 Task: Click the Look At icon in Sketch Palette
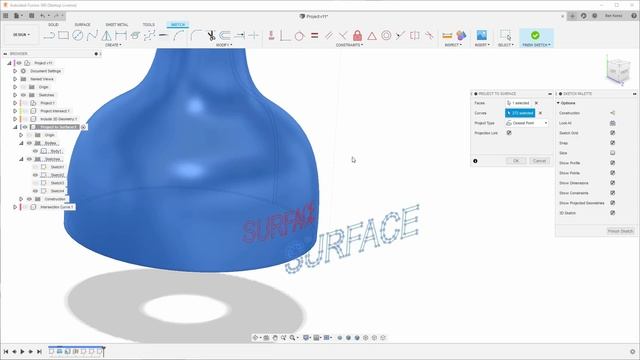612,123
